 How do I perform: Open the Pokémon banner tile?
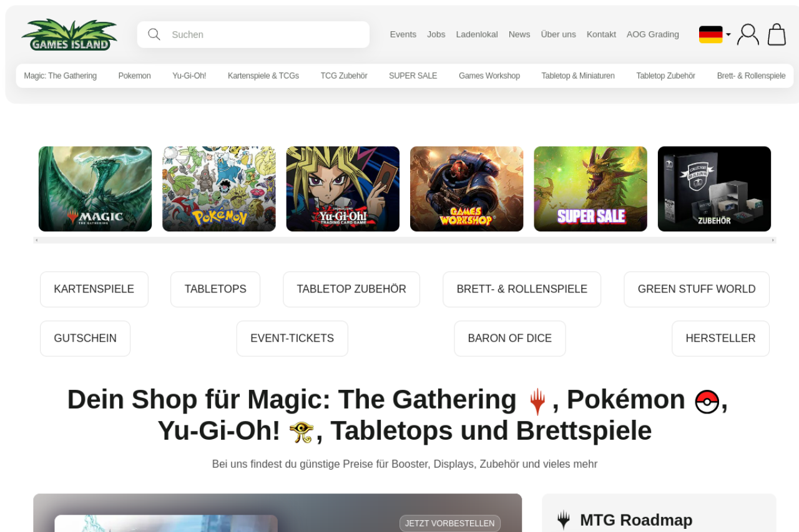[x=219, y=189]
